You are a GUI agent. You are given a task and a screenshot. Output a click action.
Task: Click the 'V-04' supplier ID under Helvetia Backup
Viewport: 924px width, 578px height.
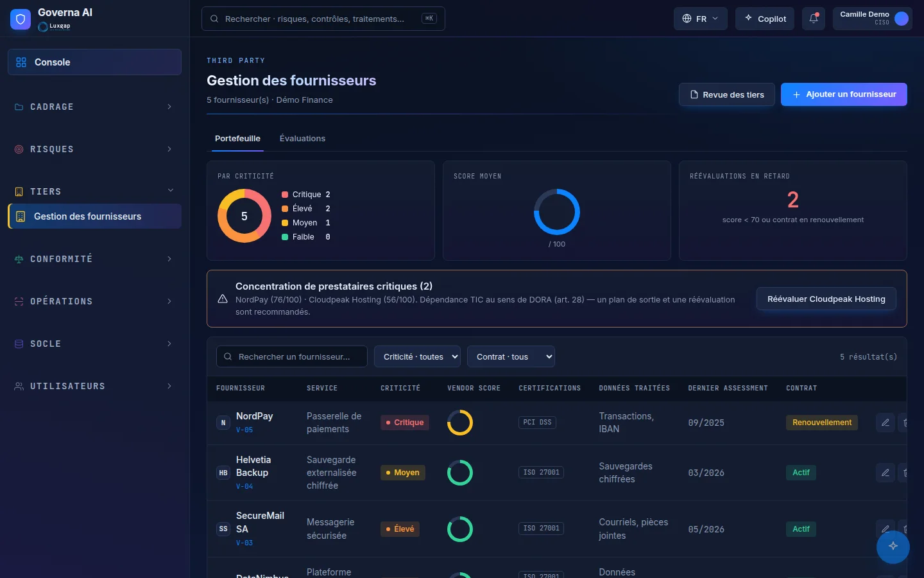click(244, 487)
